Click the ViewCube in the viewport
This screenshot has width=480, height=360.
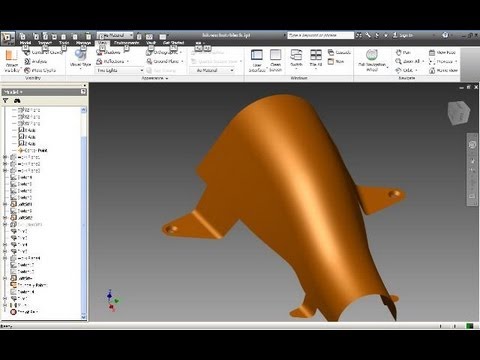point(459,113)
